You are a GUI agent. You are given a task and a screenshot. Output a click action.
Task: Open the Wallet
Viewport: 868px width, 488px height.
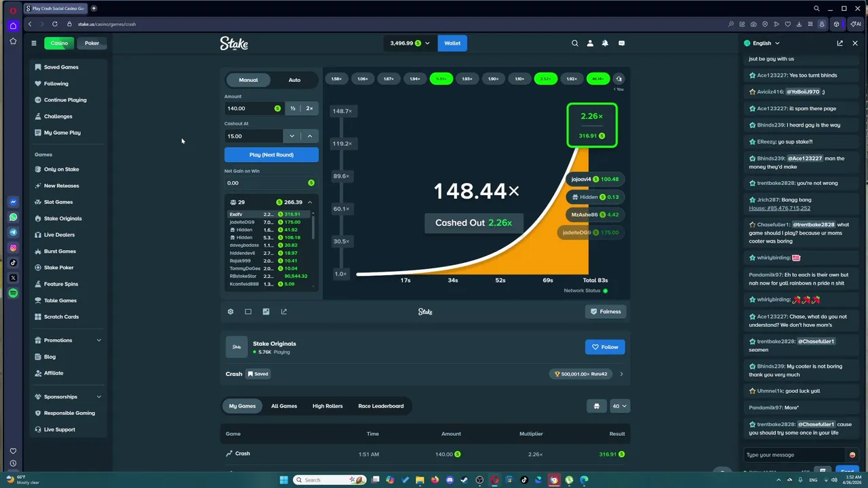pos(452,43)
